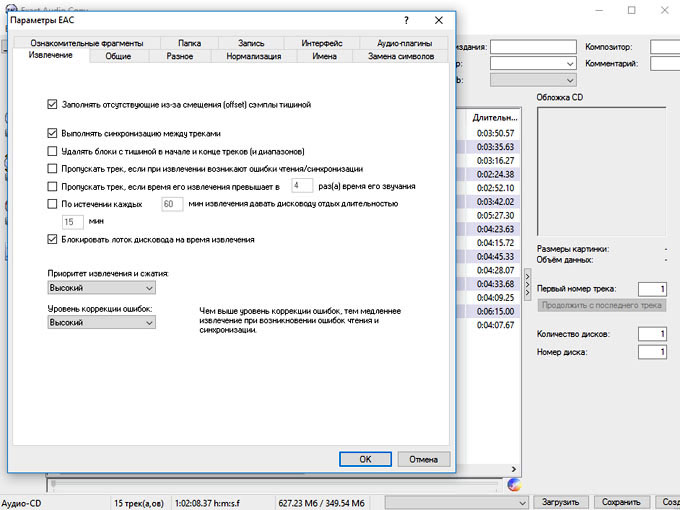
Task: Go to the Замена символов tab
Action: 401,57
